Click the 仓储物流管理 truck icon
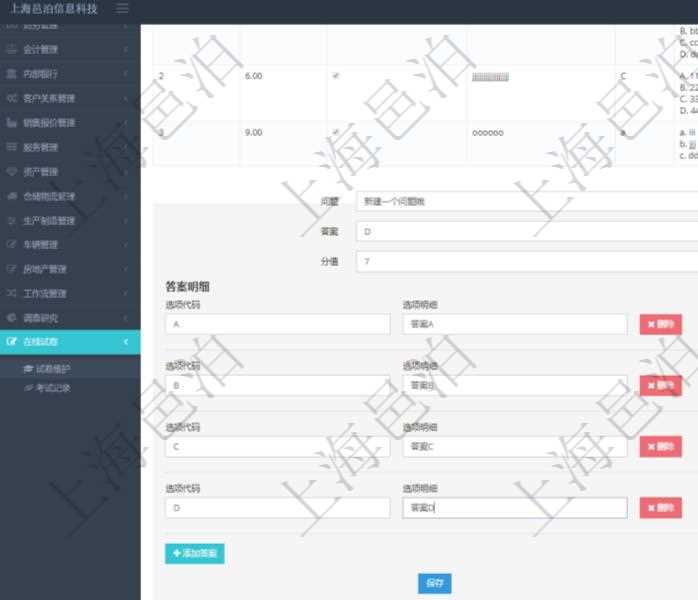 click(x=12, y=196)
